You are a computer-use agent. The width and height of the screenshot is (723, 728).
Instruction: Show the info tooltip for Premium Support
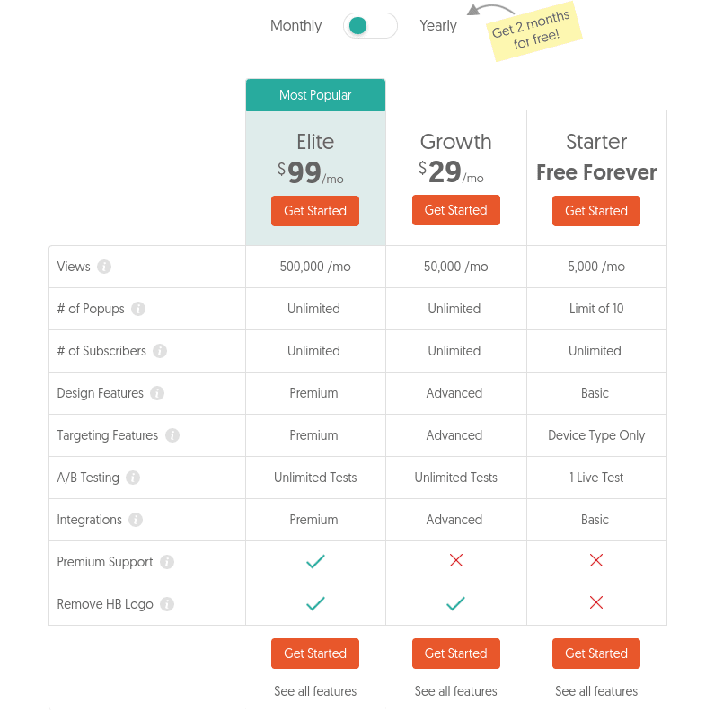tap(167, 562)
